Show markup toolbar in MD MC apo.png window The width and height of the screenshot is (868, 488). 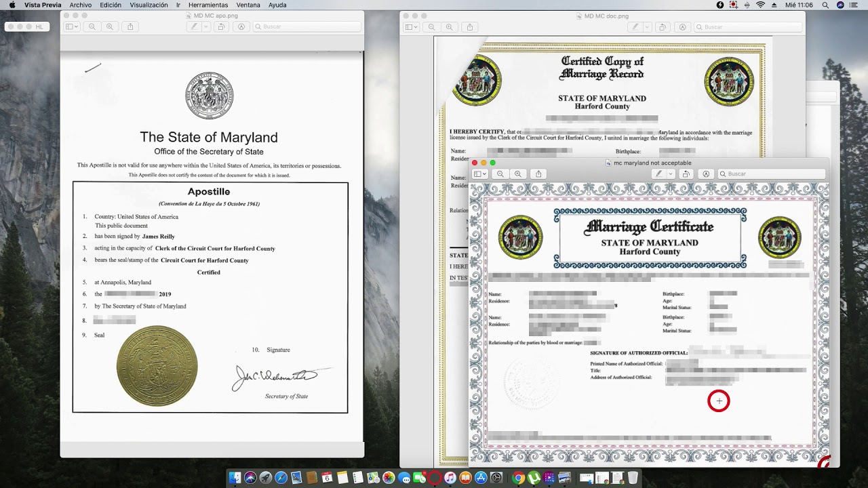pyautogui.click(x=241, y=26)
